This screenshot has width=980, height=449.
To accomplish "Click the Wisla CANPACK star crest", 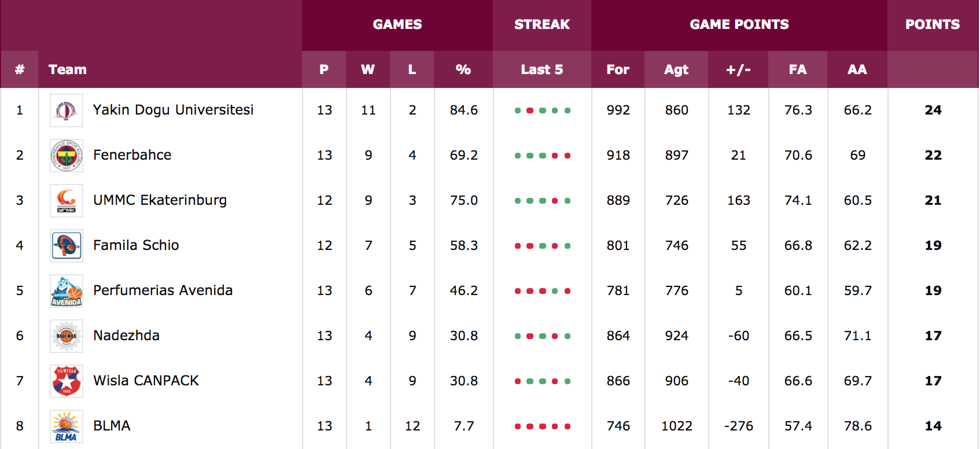I will [67, 381].
